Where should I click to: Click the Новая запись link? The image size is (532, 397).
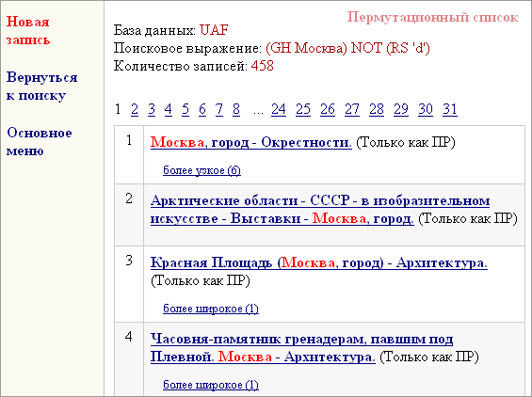[x=28, y=30]
